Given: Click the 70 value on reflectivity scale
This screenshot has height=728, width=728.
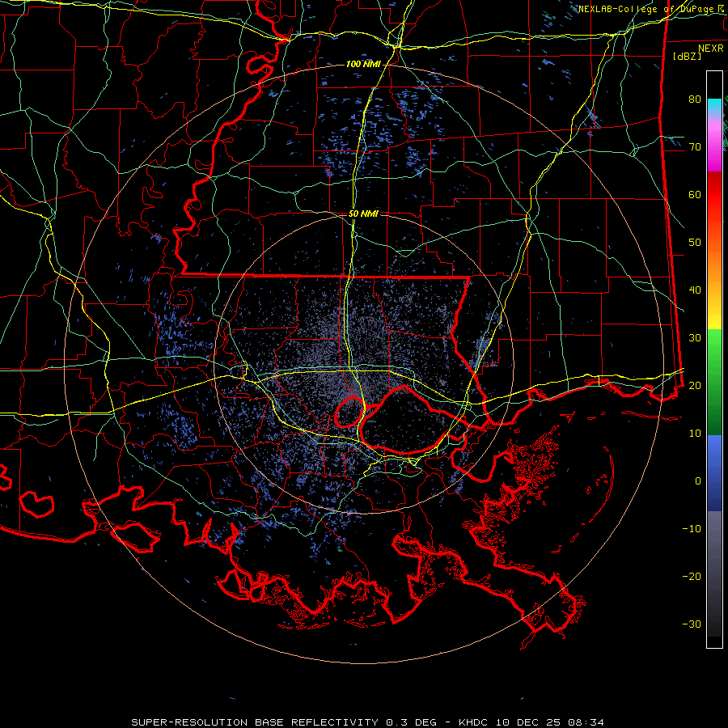Looking at the screenshot, I should pos(695,147).
